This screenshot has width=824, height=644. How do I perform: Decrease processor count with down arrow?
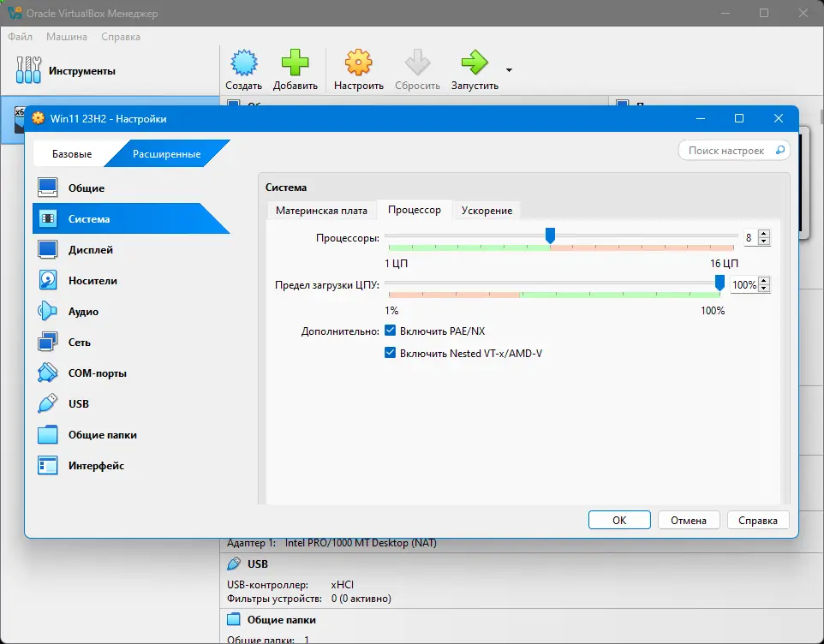tap(764, 241)
